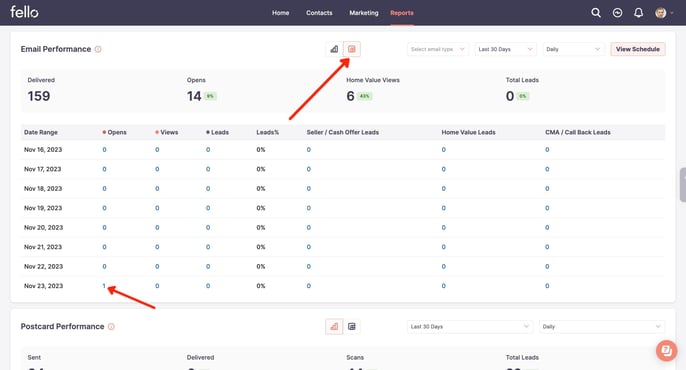
Task: Open Email Daily interval dropdown
Action: (573, 49)
